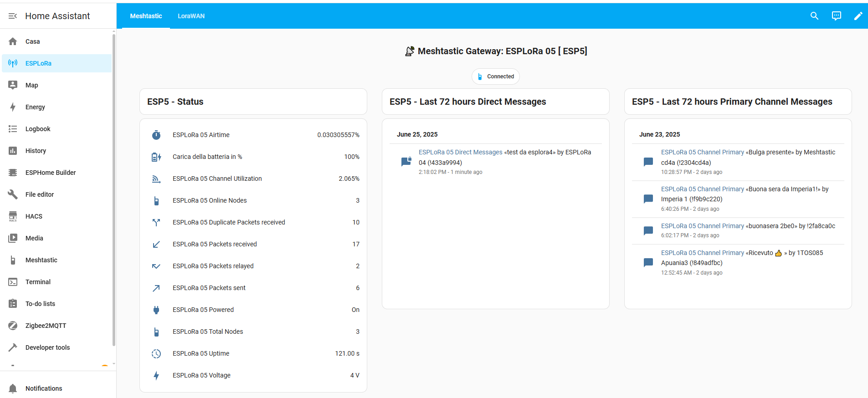Open the ESPLoRa 05 Direct Messages link
The height and width of the screenshot is (398, 868).
click(x=460, y=152)
